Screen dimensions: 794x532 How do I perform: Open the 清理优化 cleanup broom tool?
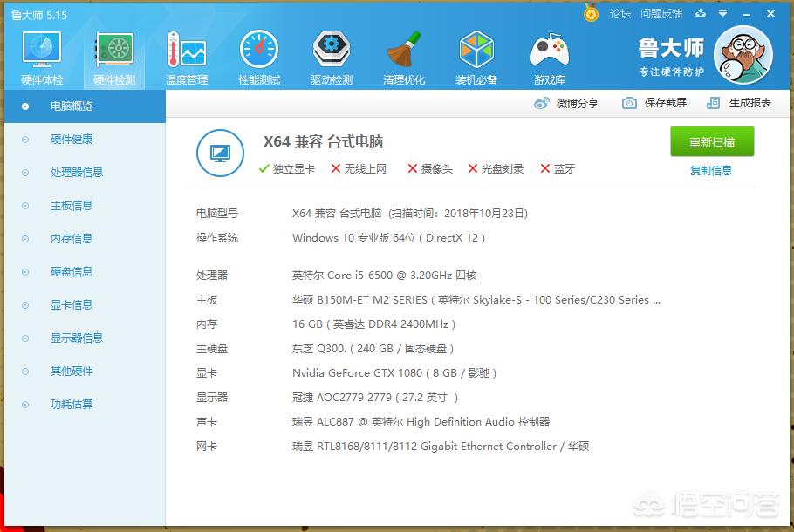coord(404,58)
